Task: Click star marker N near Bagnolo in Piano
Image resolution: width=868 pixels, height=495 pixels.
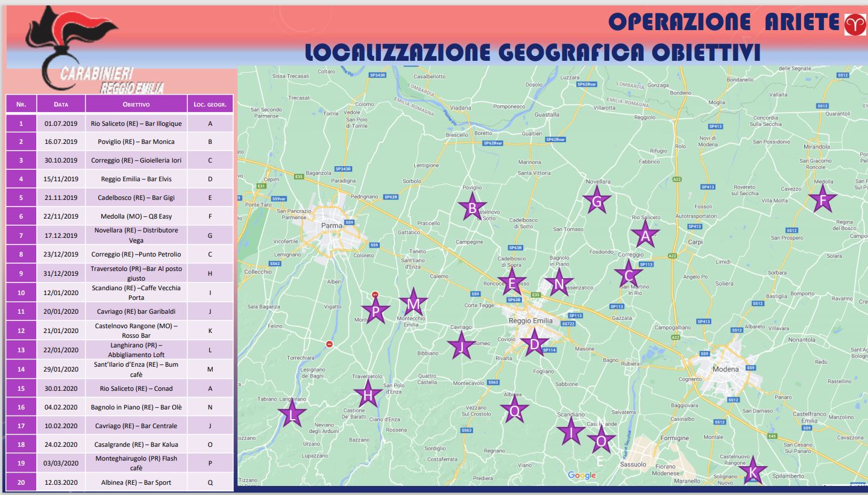Action: pos(559,282)
